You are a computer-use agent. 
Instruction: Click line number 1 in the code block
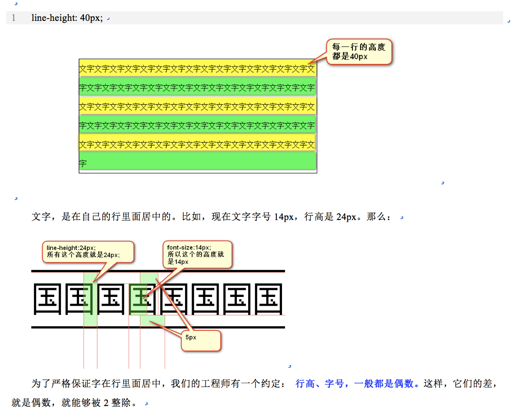click(x=14, y=18)
